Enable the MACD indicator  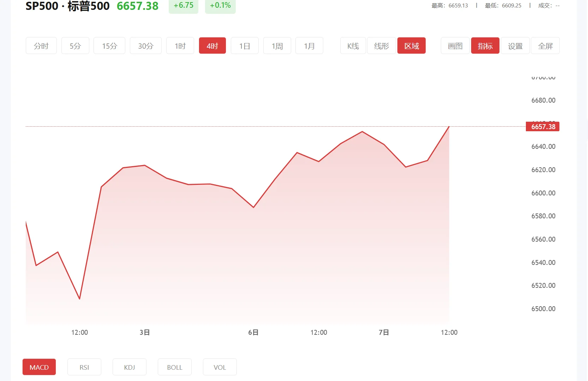click(39, 367)
